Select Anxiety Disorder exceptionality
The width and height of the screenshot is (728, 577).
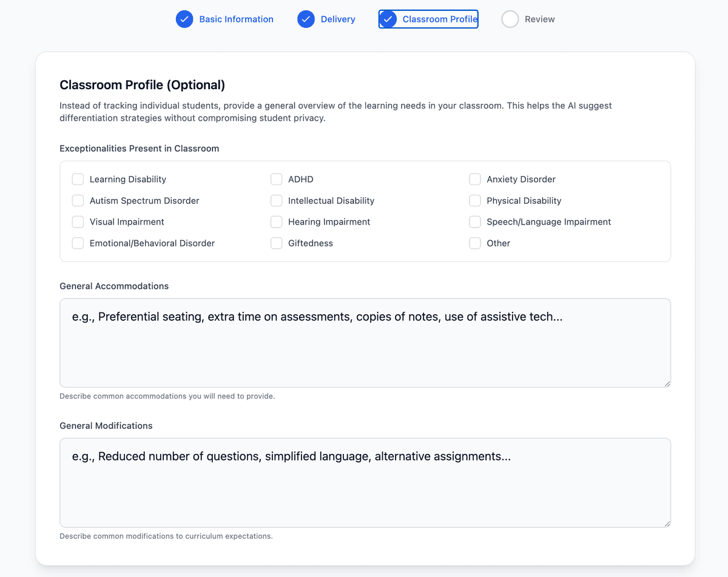coord(474,179)
